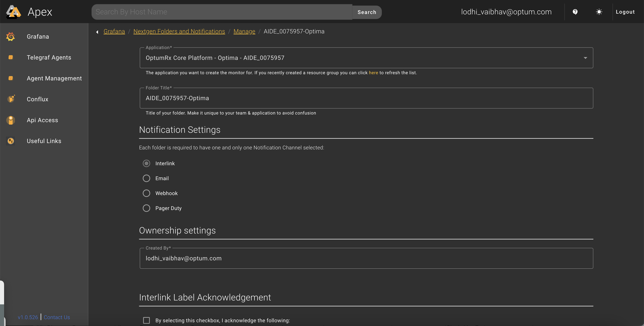644x326 pixels.
Task: Click the Created By input field
Action: (x=366, y=258)
